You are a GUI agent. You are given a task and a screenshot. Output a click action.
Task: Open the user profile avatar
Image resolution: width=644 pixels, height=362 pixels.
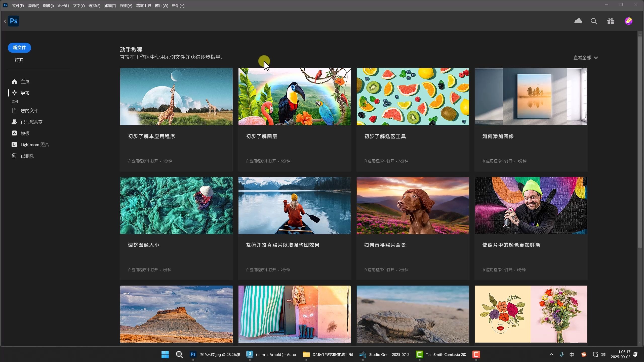pos(628,21)
